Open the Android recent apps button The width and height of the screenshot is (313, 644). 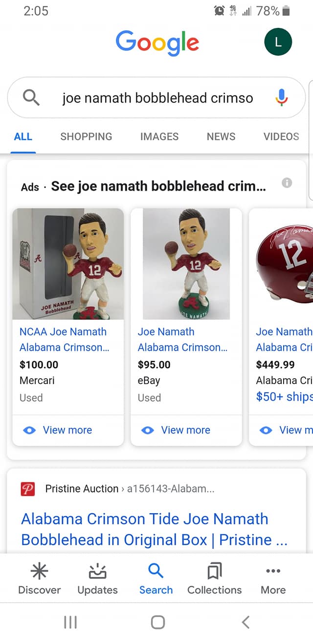point(70,622)
